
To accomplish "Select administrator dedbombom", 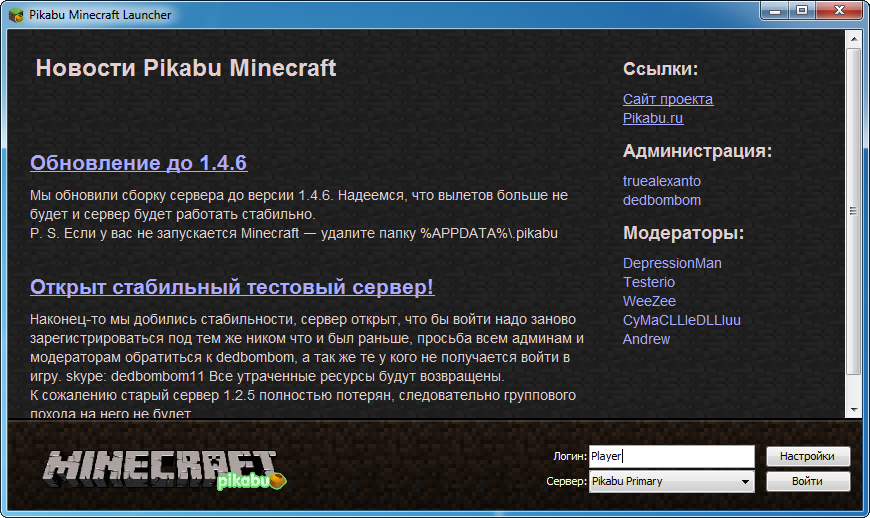I will click(662, 200).
